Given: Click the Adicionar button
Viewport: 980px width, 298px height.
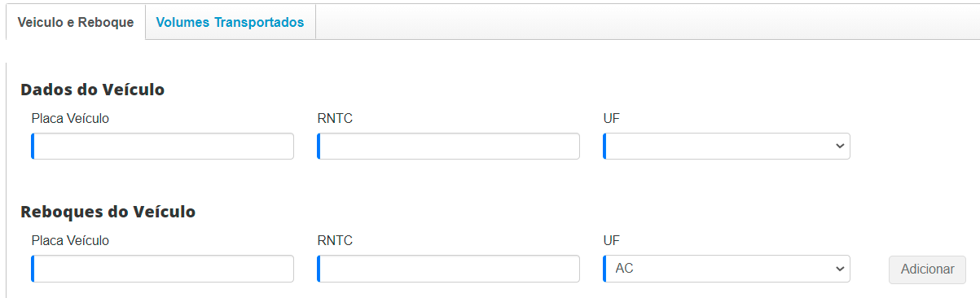Looking at the screenshot, I should click(x=927, y=270).
